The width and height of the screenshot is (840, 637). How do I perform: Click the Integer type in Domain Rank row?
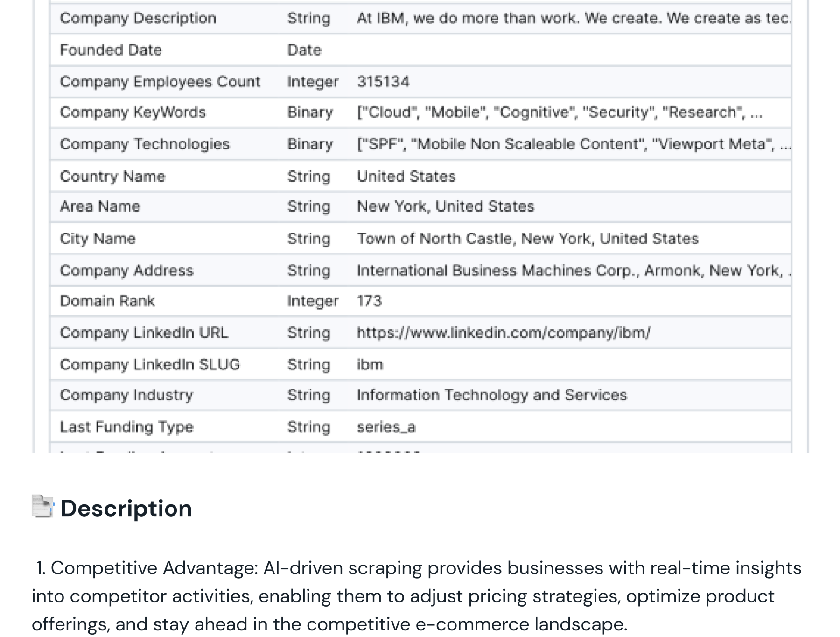(313, 301)
